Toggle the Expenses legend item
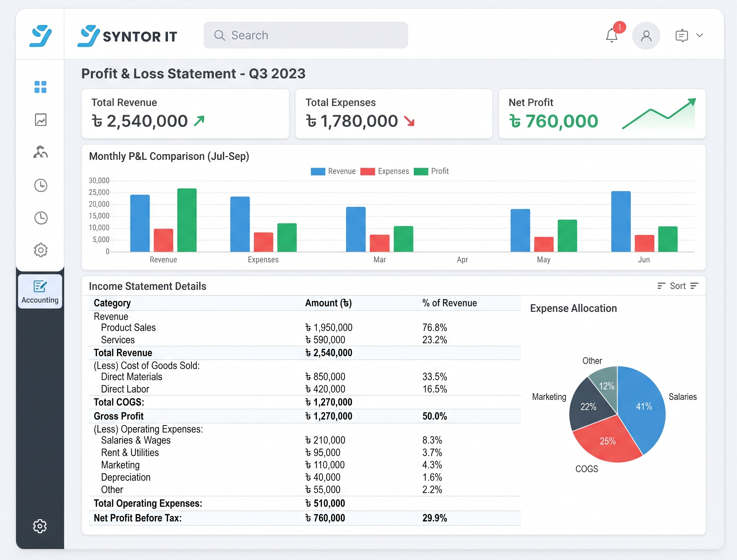 click(x=385, y=171)
